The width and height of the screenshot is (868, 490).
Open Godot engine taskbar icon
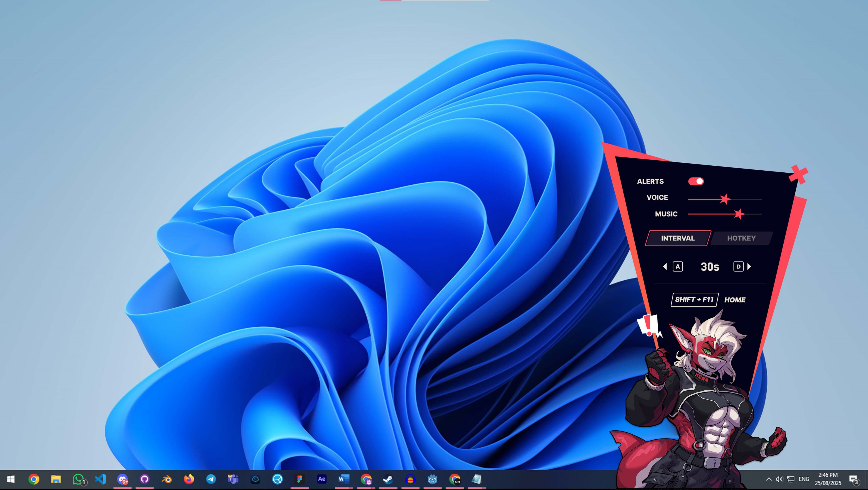pos(432,479)
